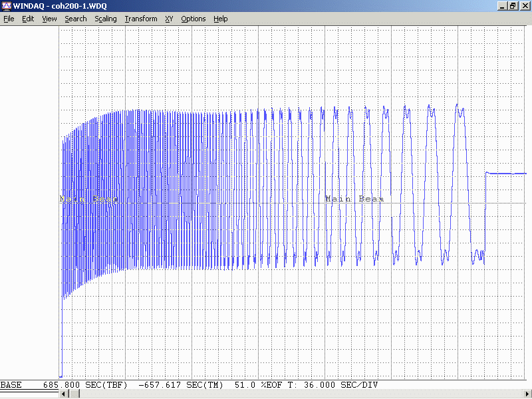
Task: Click the horizontal scrollbar left arrow
Action: coord(64,394)
